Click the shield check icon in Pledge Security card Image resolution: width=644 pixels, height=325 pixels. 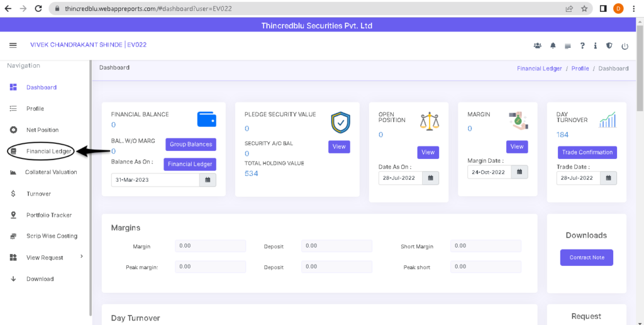[340, 123]
